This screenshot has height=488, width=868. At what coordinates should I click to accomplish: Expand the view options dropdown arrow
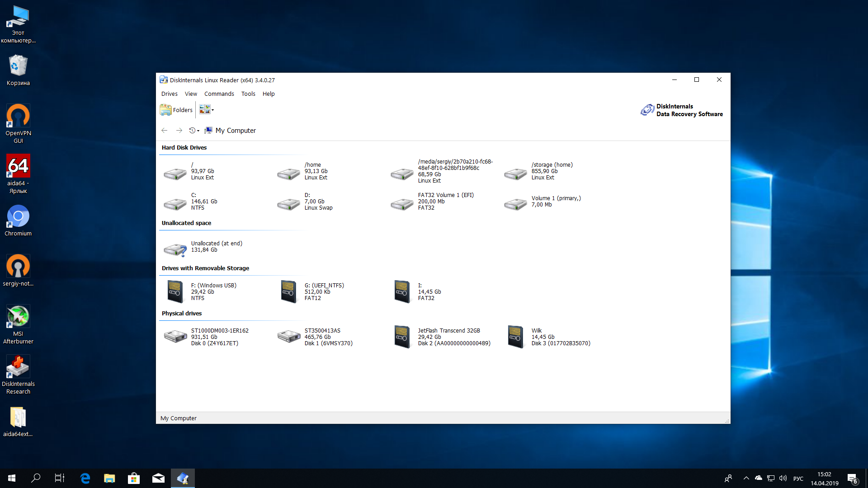click(212, 110)
